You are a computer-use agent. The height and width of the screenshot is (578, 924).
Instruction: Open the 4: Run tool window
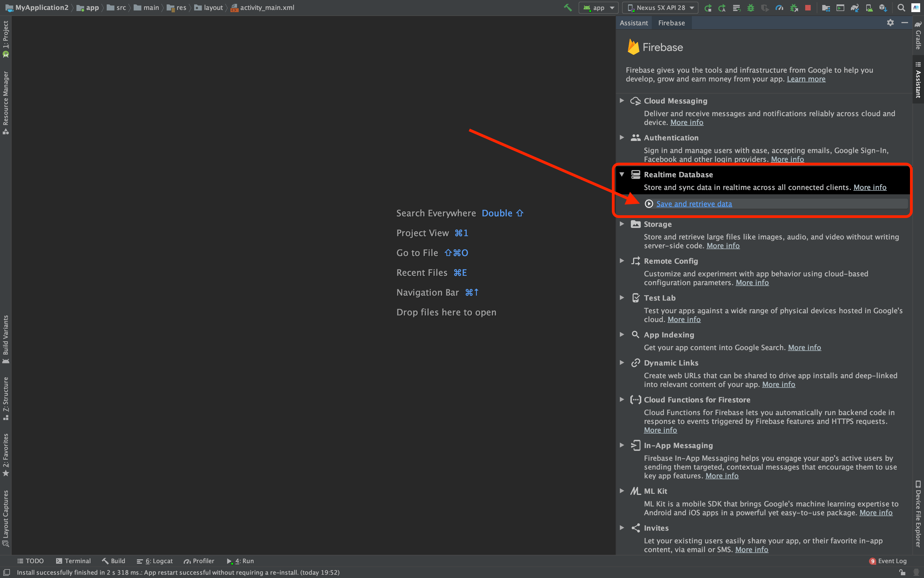[240, 561]
